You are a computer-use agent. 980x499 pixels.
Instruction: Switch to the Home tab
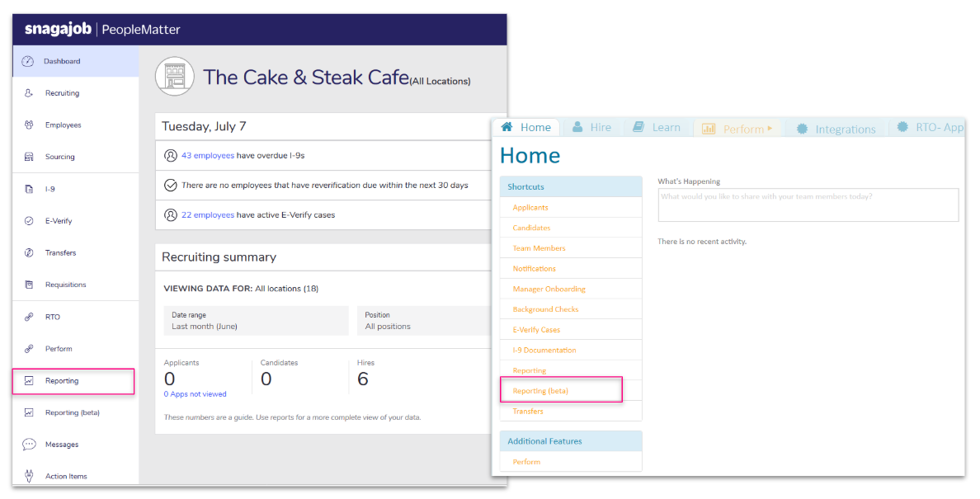point(526,127)
